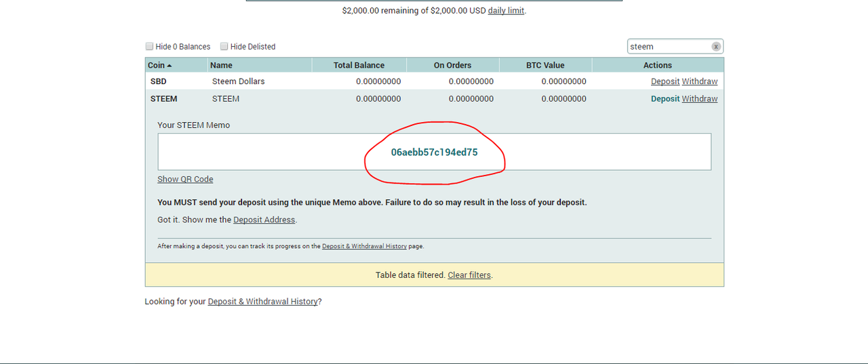The width and height of the screenshot is (868, 364).
Task: Sort table by Coin column header
Action: coord(176,65)
